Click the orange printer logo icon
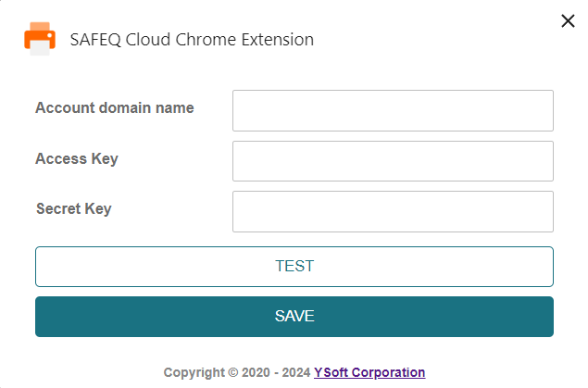588x388 pixels. pyautogui.click(x=40, y=40)
